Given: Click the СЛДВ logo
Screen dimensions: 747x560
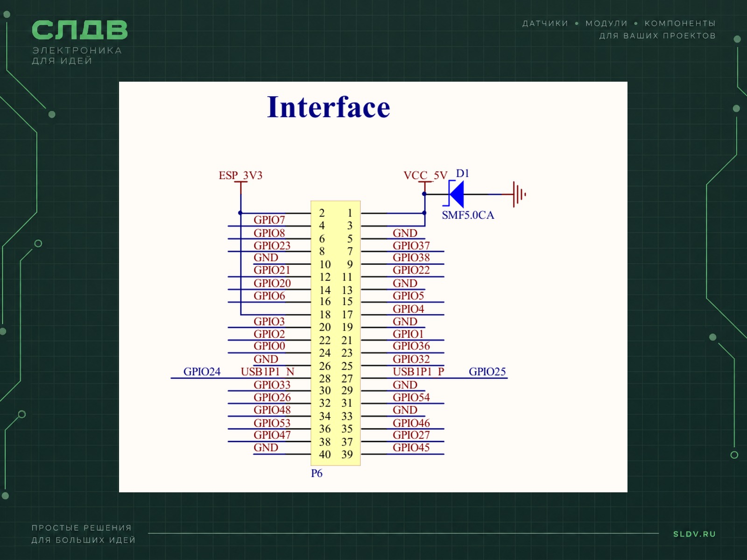Looking at the screenshot, I should (x=79, y=30).
